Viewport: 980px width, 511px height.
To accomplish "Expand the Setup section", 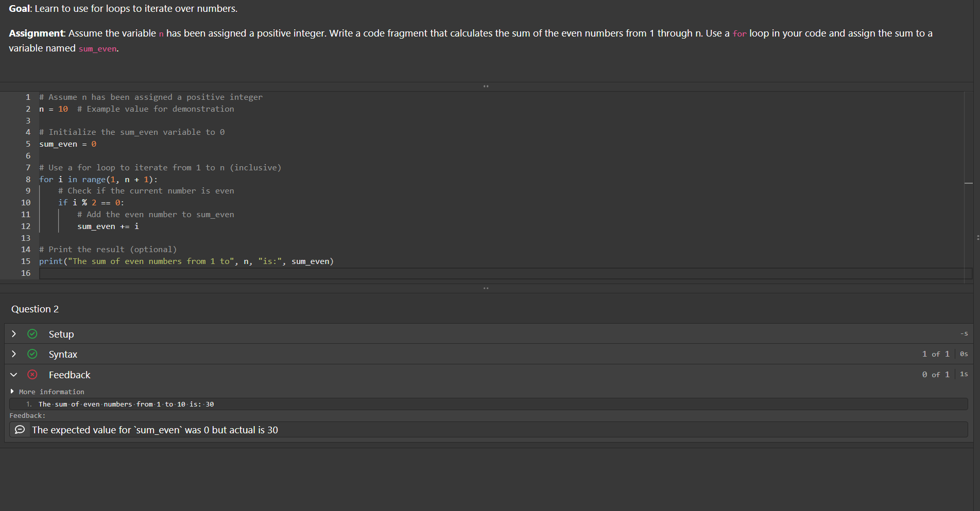I will [13, 334].
